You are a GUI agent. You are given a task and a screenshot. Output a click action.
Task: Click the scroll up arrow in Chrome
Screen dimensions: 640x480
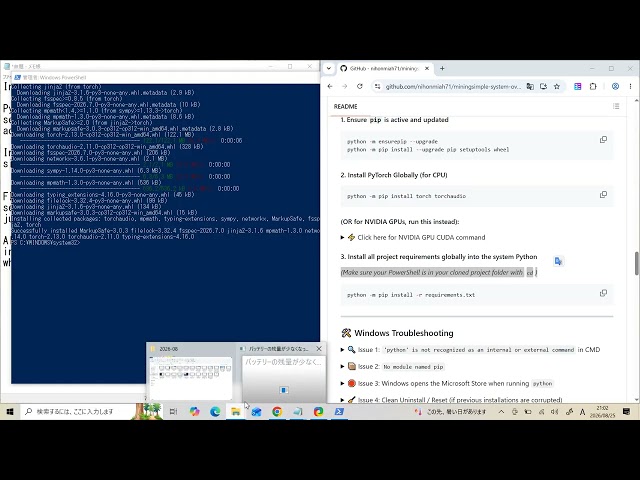click(x=636, y=100)
